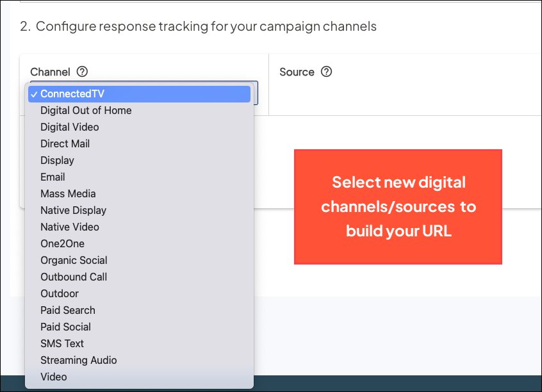The height and width of the screenshot is (392, 542).
Task: Choose Digital Out of Home option
Action: click(86, 111)
